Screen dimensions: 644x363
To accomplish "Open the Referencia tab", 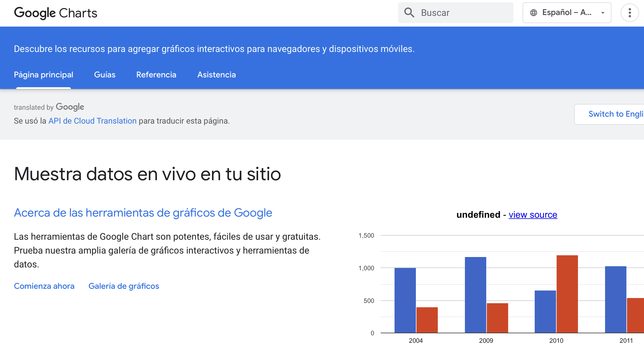I will coord(156,75).
